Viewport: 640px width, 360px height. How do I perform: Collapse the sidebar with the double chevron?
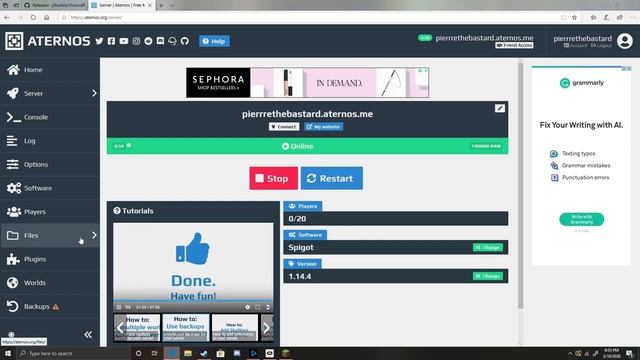pos(88,335)
